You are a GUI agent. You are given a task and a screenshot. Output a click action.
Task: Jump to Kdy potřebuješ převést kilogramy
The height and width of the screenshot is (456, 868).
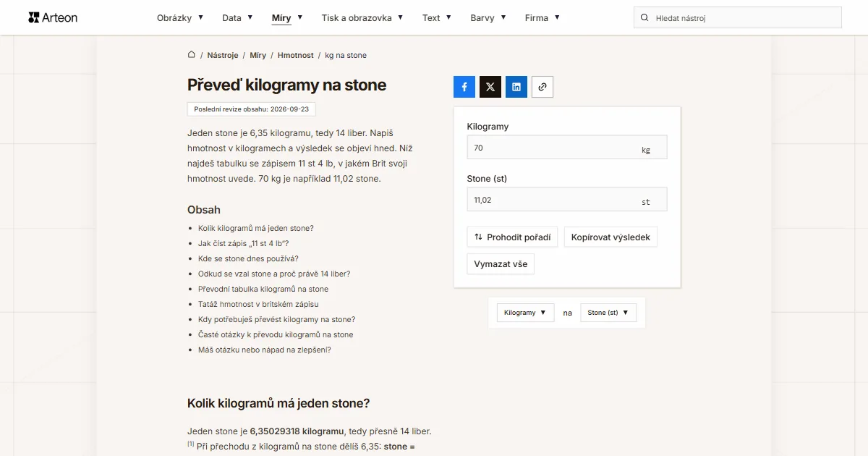276,319
